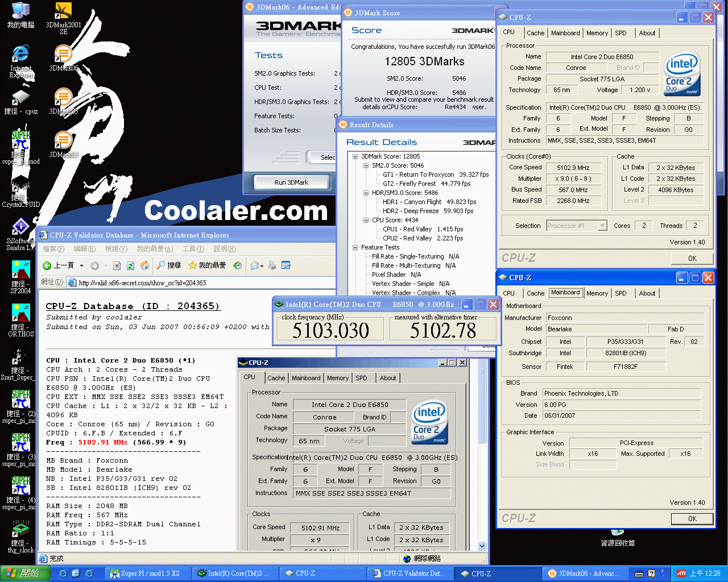Open the 3DMark03 desktop shortcut
Screen dimensions: 728x582
[x=63, y=144]
